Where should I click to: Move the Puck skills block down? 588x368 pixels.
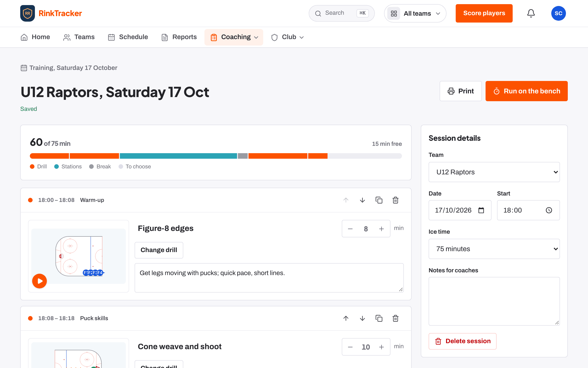click(362, 318)
